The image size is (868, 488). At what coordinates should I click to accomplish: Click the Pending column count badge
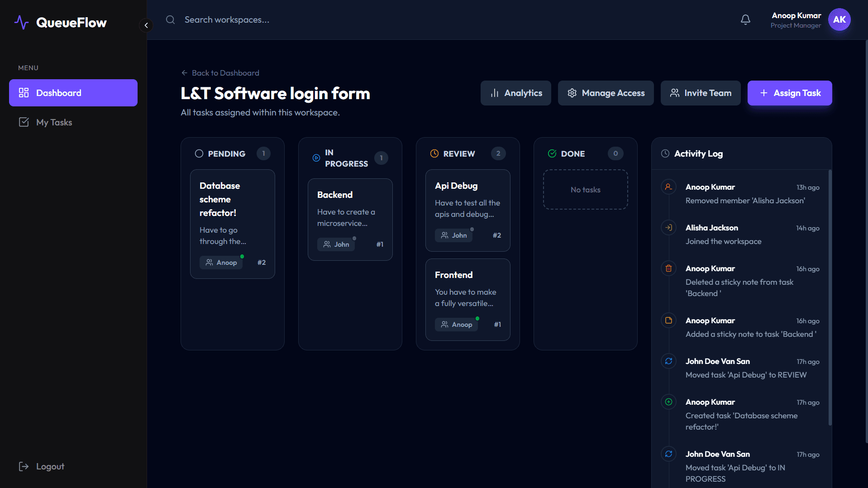coord(263,153)
